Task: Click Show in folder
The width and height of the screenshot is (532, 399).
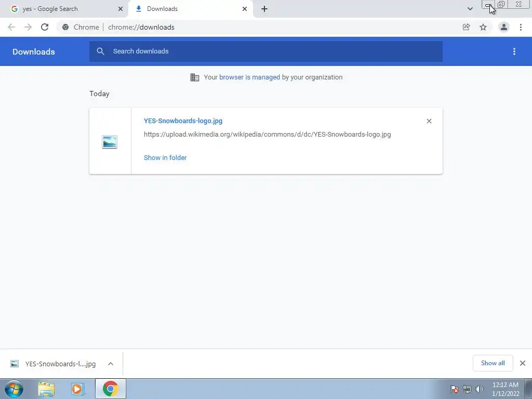Action: pos(165,158)
